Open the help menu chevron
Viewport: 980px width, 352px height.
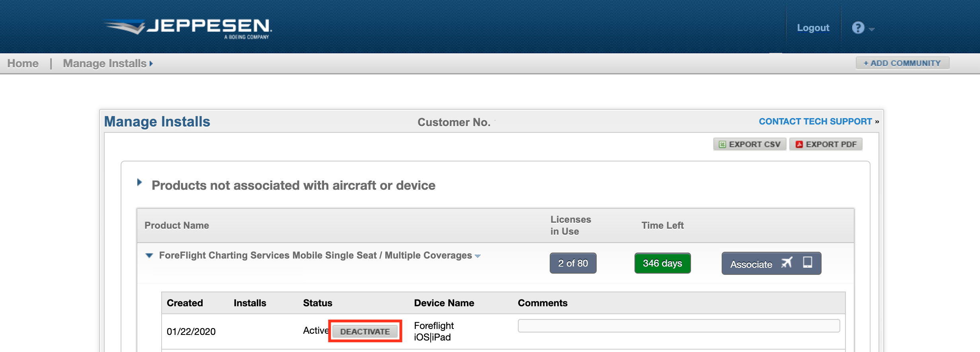coord(872,29)
